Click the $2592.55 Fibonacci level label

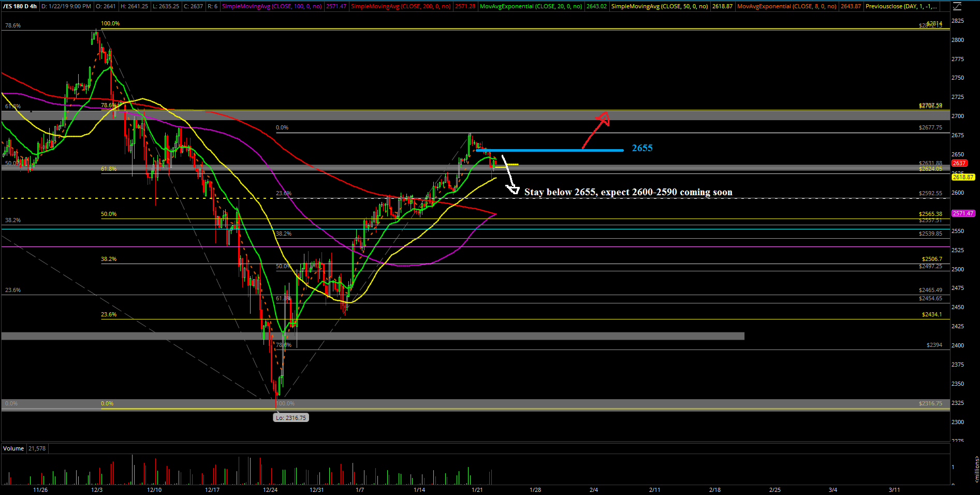(930, 193)
